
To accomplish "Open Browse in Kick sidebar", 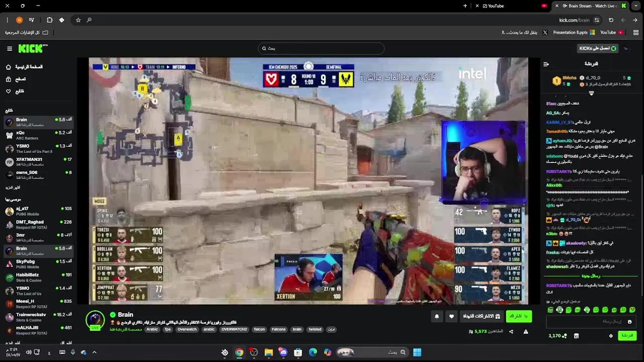I will tap(15, 79).
